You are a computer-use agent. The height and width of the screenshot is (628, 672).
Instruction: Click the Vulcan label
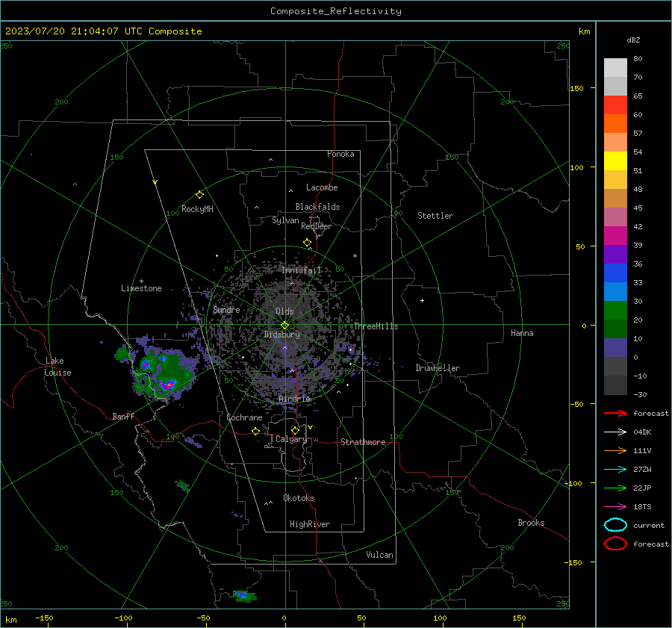click(379, 555)
